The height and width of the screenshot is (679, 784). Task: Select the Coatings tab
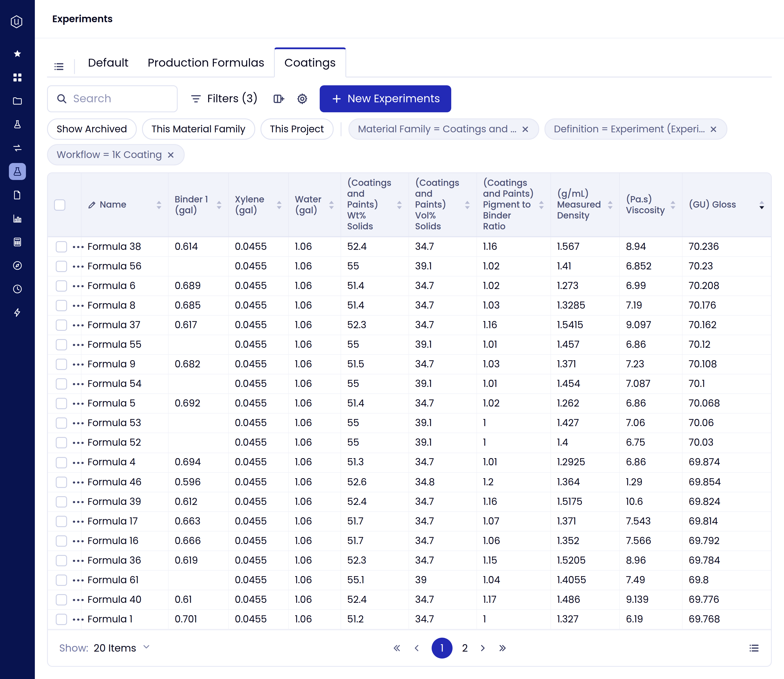[310, 62]
